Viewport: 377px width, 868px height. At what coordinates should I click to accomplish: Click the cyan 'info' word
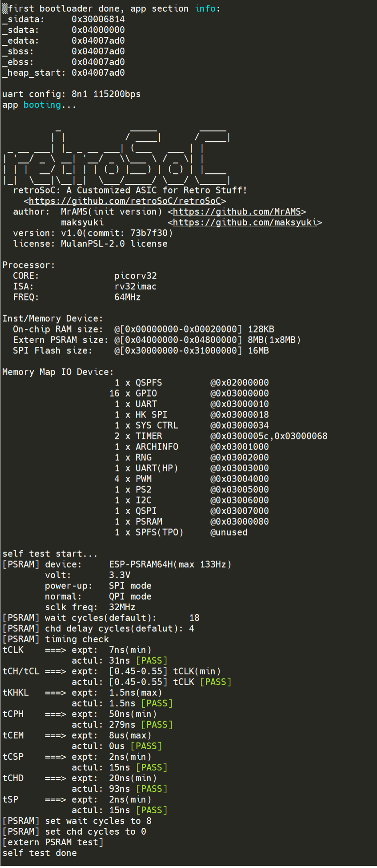pyautogui.click(x=205, y=9)
